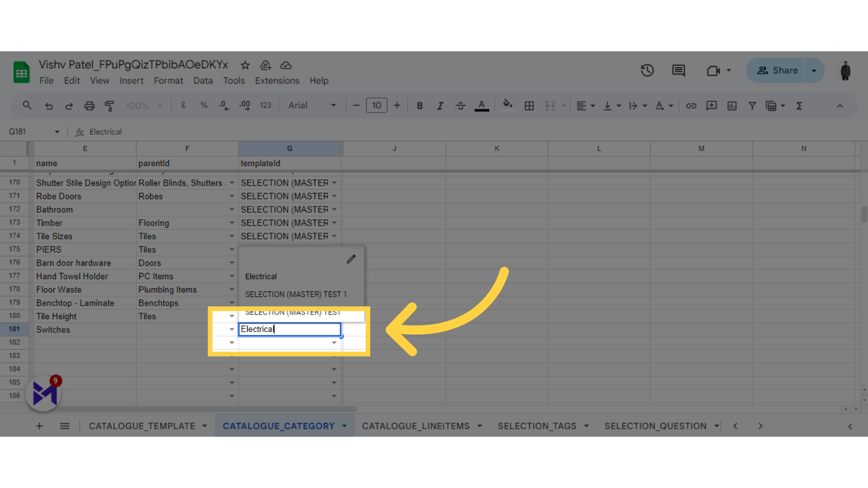Open horizontal align dropdown
Screen dimensions: 868x488
[585, 106]
